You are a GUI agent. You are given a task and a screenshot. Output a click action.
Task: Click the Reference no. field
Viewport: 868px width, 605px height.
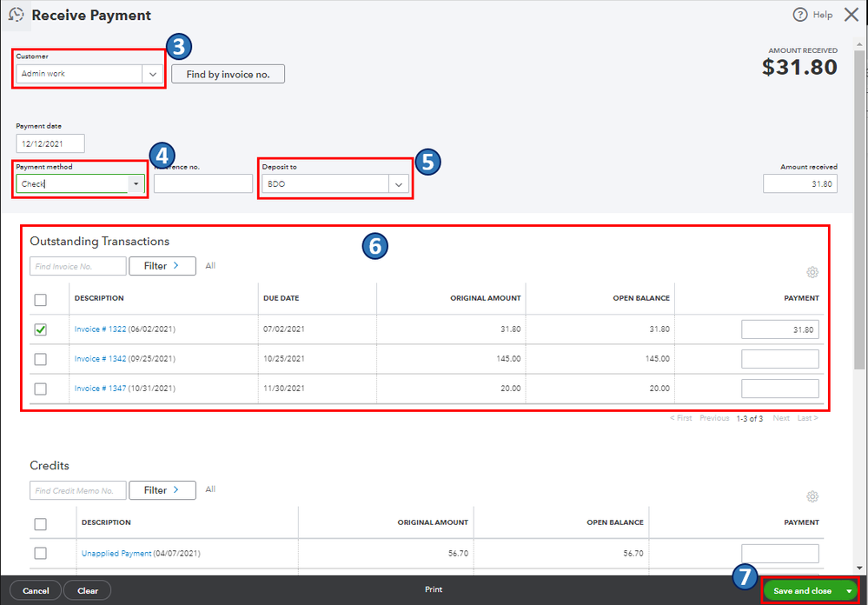[203, 184]
